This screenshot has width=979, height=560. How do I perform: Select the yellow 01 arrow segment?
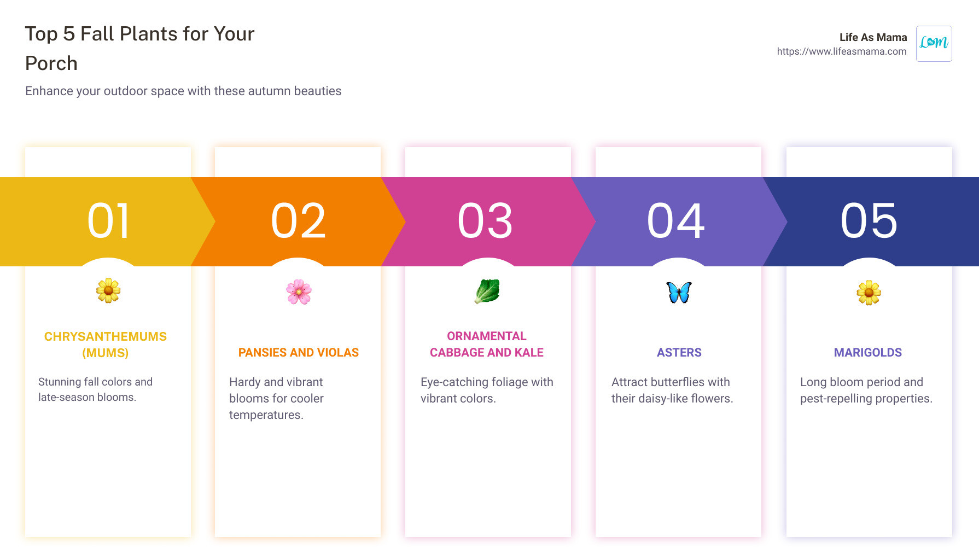click(x=104, y=221)
